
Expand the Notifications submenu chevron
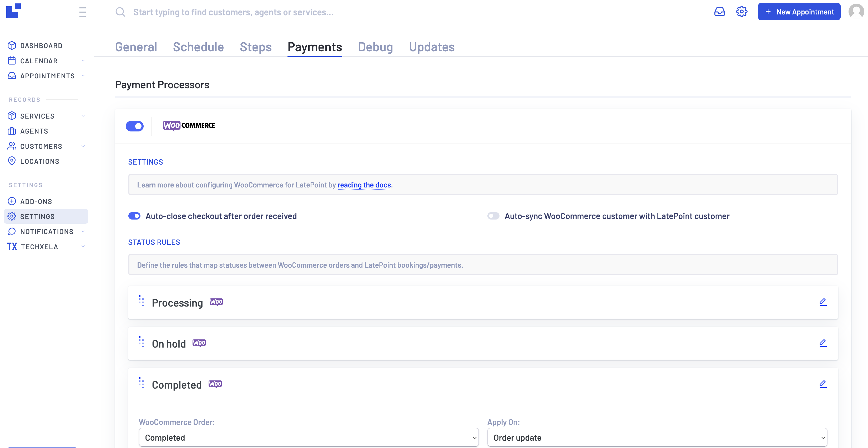(x=83, y=231)
